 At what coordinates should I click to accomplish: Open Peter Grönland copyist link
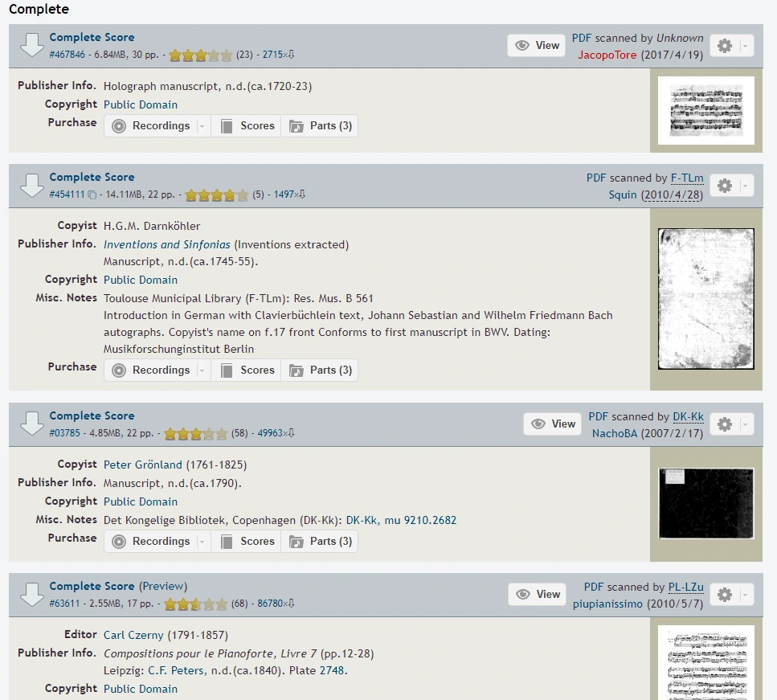[x=143, y=465]
